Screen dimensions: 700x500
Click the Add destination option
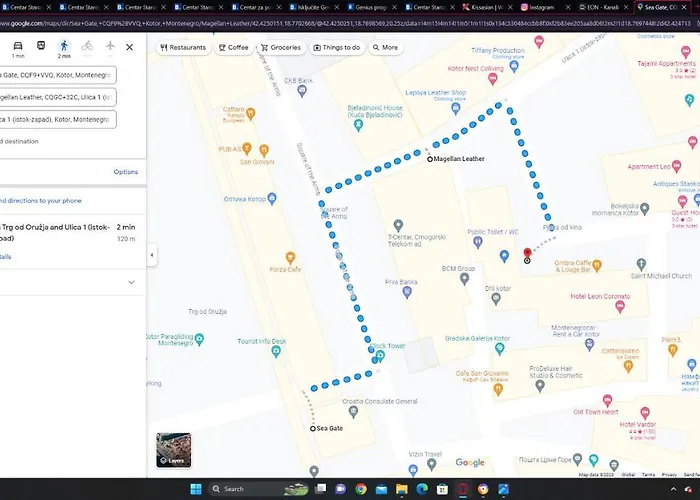tap(19, 142)
